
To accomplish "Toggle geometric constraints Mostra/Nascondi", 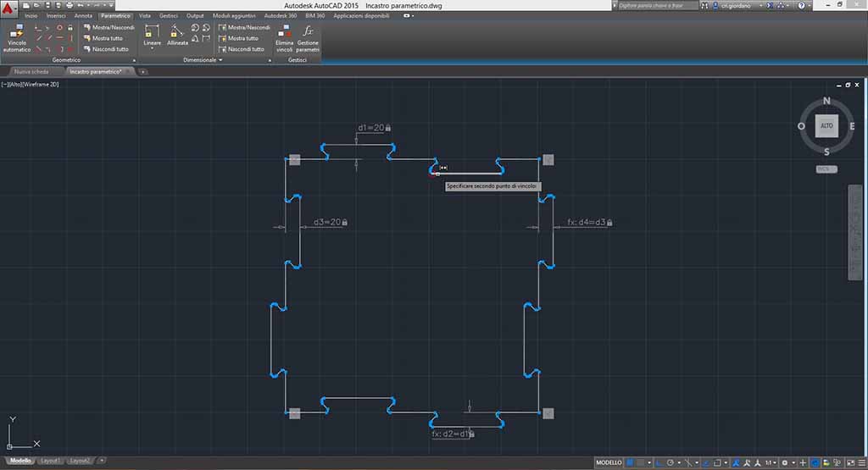I will click(108, 27).
